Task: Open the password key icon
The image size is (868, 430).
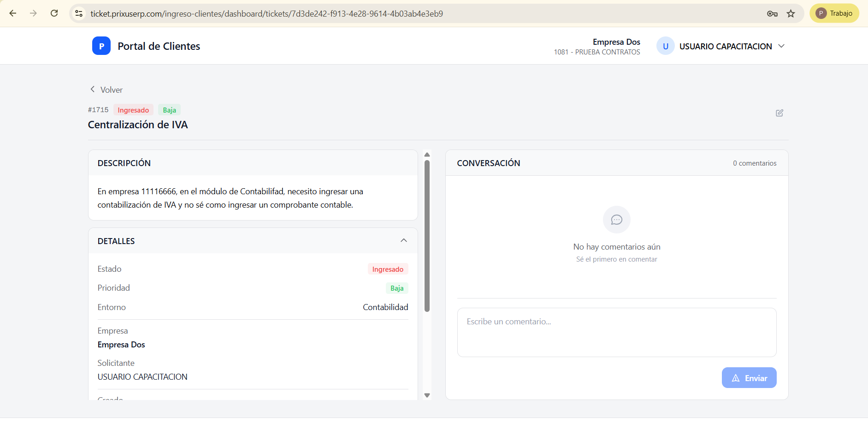Action: click(x=772, y=13)
